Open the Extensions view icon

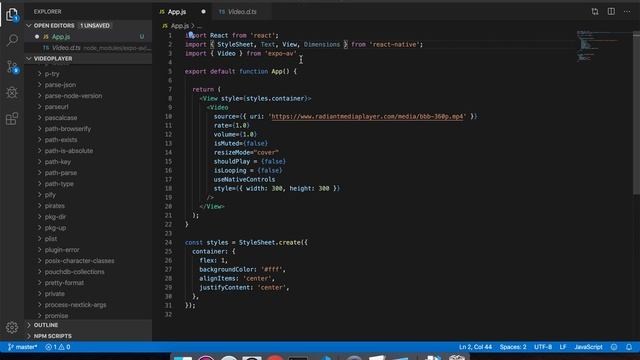12,119
